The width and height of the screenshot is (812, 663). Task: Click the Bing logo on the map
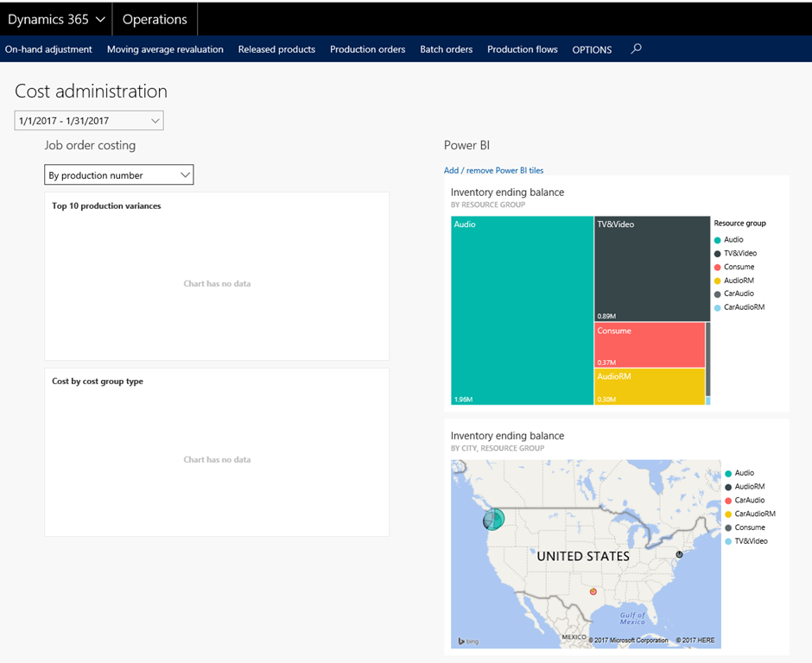click(469, 641)
